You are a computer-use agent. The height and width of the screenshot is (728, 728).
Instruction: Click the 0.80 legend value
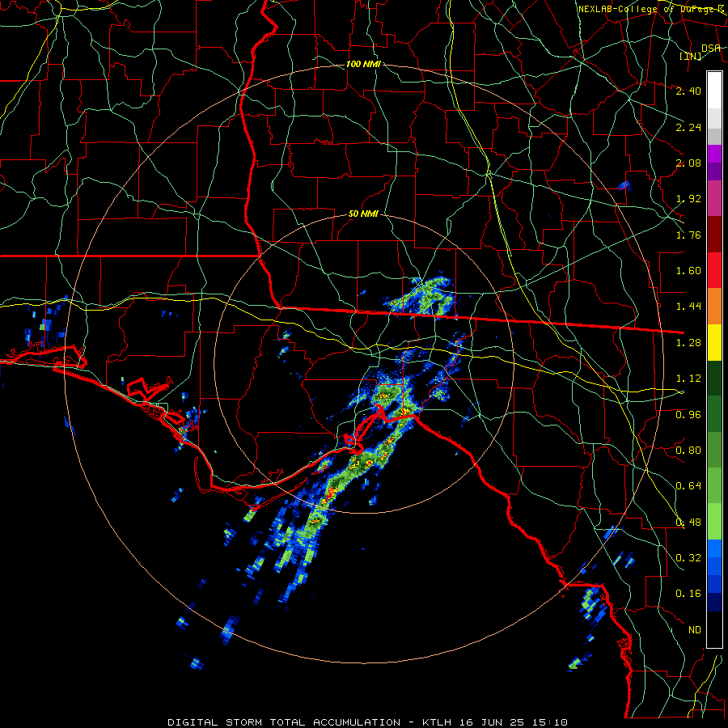pyautogui.click(x=688, y=451)
